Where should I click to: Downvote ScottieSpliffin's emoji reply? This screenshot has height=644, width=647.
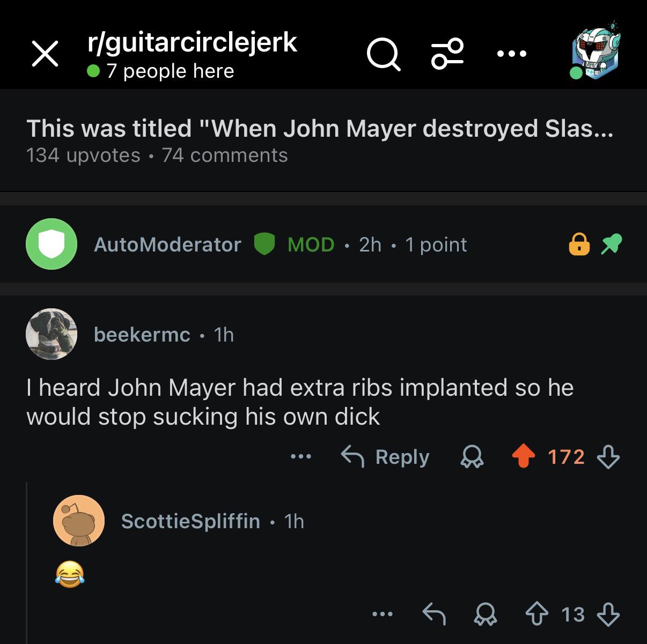(609, 615)
